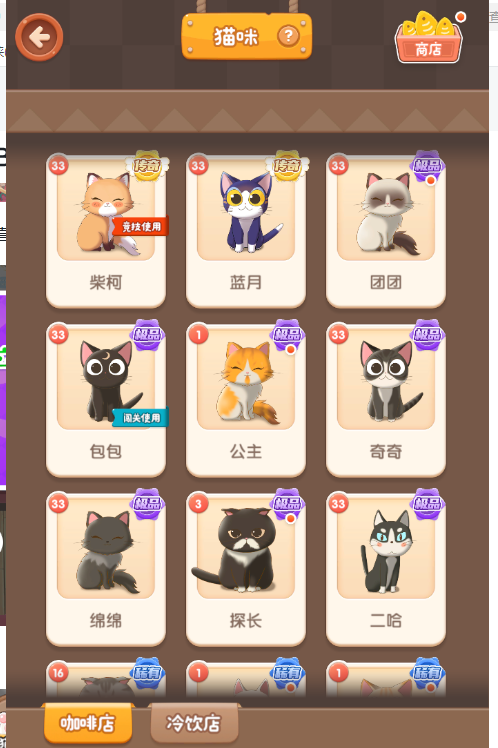Open the 探长 mustache cat card
Viewport: 498px width, 748px height.
tap(246, 569)
